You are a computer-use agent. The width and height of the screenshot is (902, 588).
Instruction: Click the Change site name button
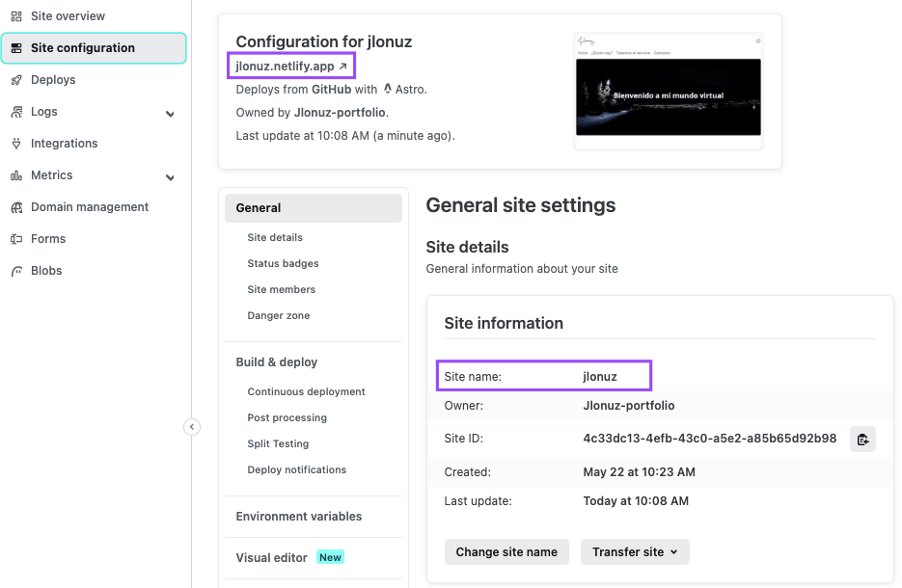(x=506, y=552)
